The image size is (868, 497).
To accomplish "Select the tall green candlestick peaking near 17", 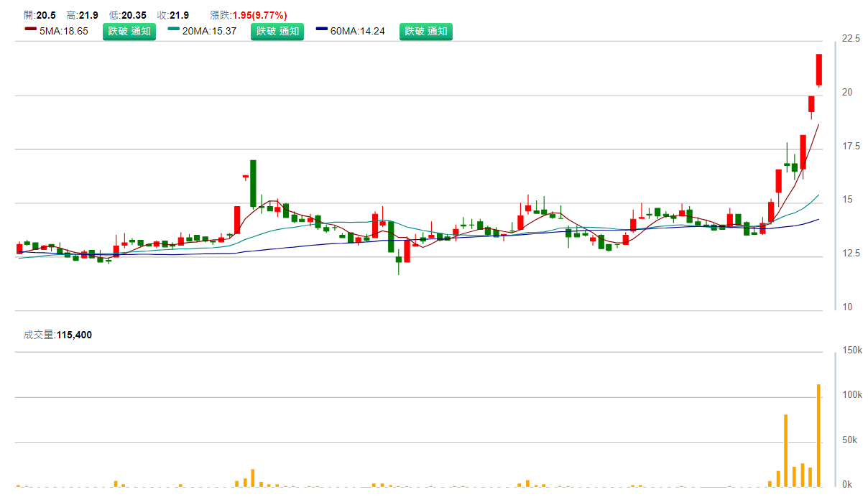I will tap(253, 183).
